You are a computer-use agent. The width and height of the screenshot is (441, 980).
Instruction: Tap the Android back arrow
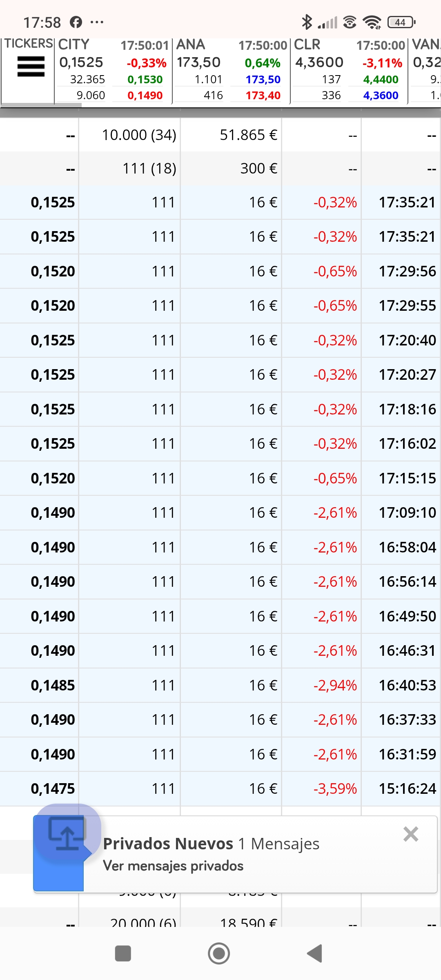[x=315, y=953]
